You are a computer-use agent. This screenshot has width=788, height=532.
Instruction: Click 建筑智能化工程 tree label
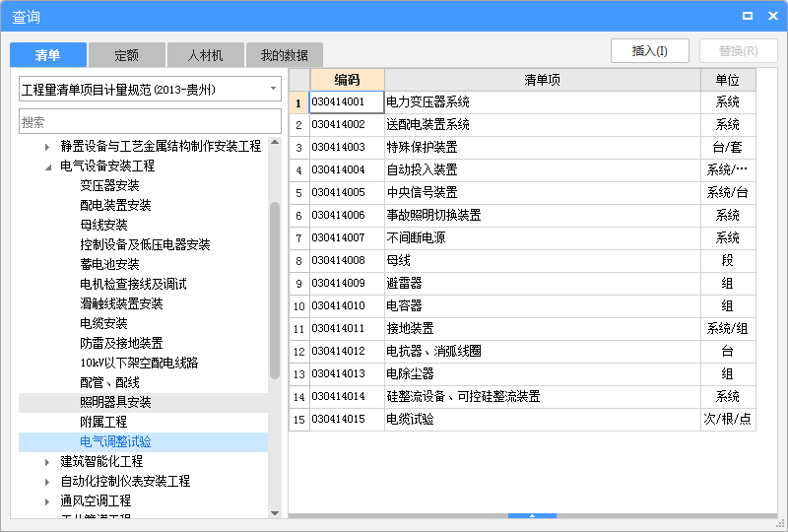click(101, 462)
